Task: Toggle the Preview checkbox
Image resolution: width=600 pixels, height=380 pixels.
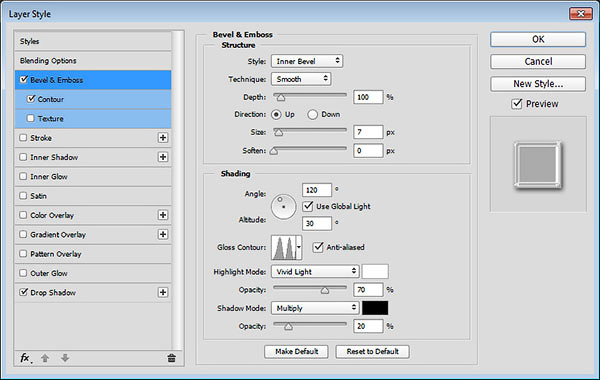Action: pos(517,104)
